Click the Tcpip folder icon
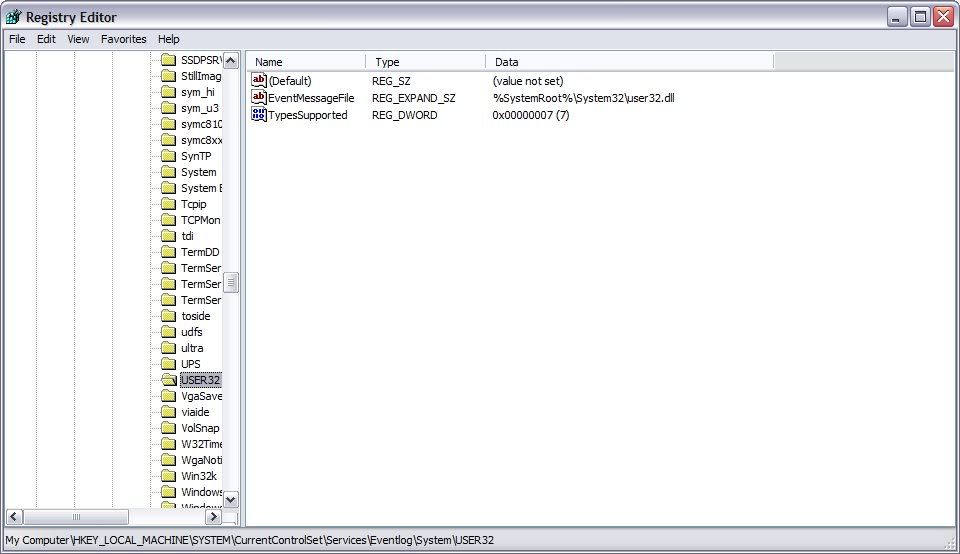Viewport: 960px width, 554px height. pyautogui.click(x=169, y=204)
